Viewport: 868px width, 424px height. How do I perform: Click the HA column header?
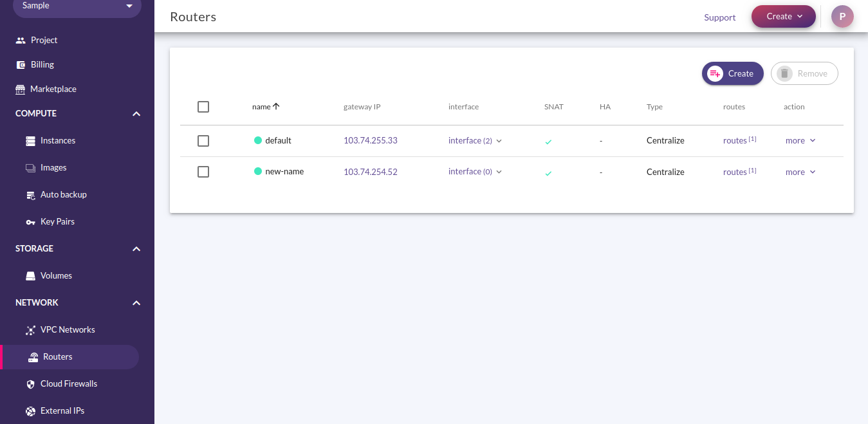pyautogui.click(x=605, y=107)
